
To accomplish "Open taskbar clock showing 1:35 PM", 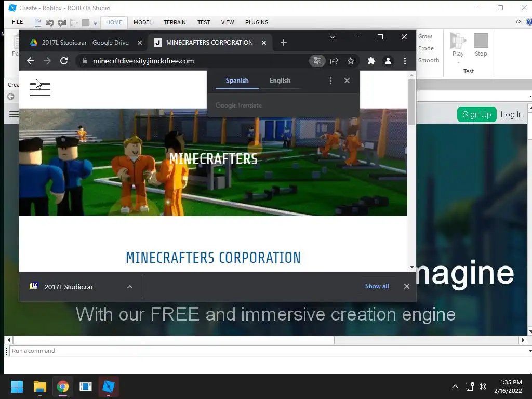I will [x=508, y=387].
